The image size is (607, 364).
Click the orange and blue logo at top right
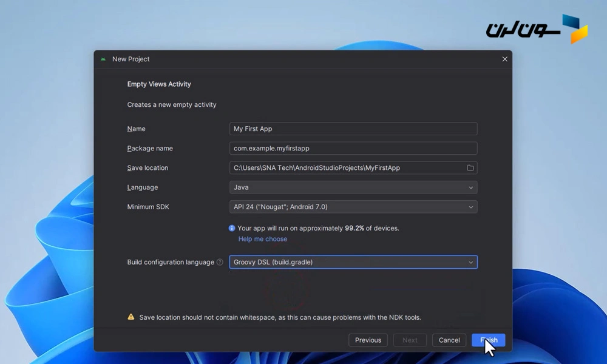pyautogui.click(x=574, y=29)
